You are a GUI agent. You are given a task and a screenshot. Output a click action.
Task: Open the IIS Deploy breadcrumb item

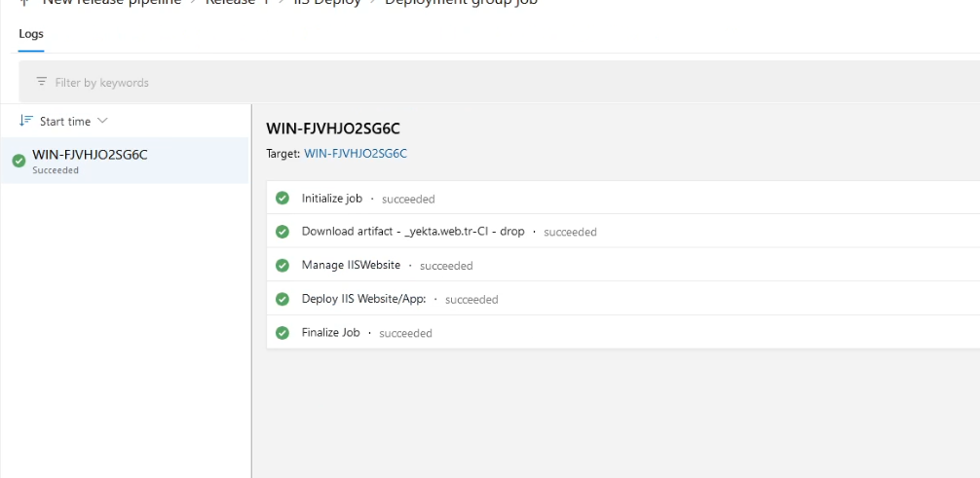tap(327, 3)
